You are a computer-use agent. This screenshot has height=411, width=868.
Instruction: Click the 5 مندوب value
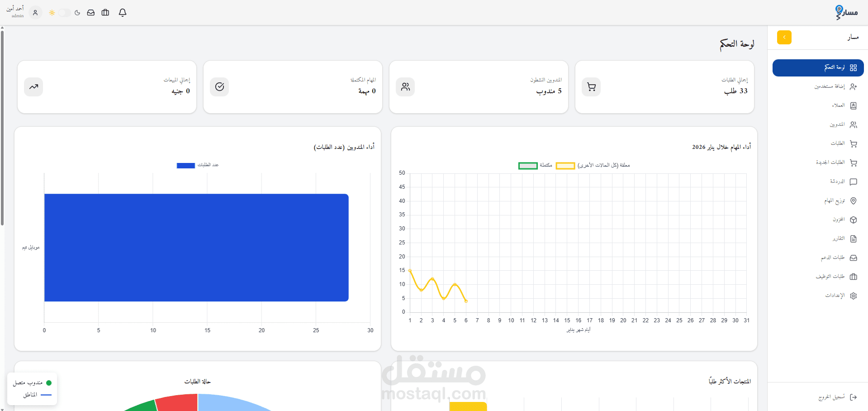click(549, 91)
